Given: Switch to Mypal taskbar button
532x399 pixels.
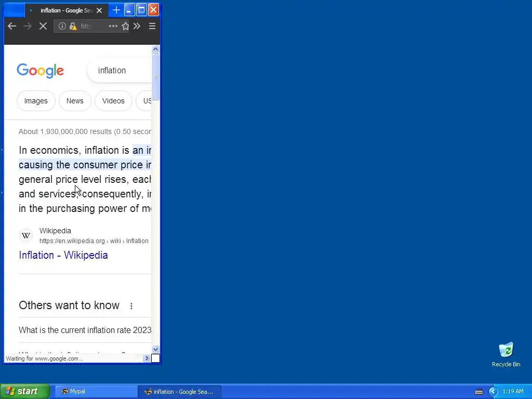Looking at the screenshot, I should (x=96, y=391).
